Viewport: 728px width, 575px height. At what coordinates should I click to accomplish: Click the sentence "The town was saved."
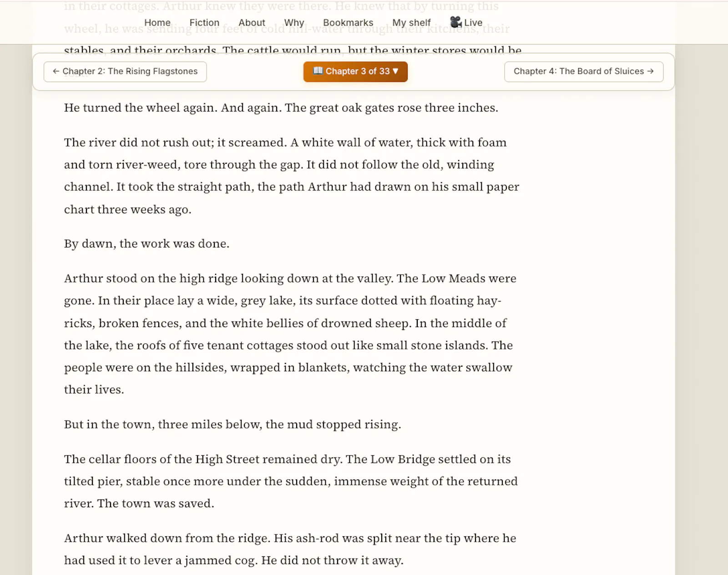[156, 504]
